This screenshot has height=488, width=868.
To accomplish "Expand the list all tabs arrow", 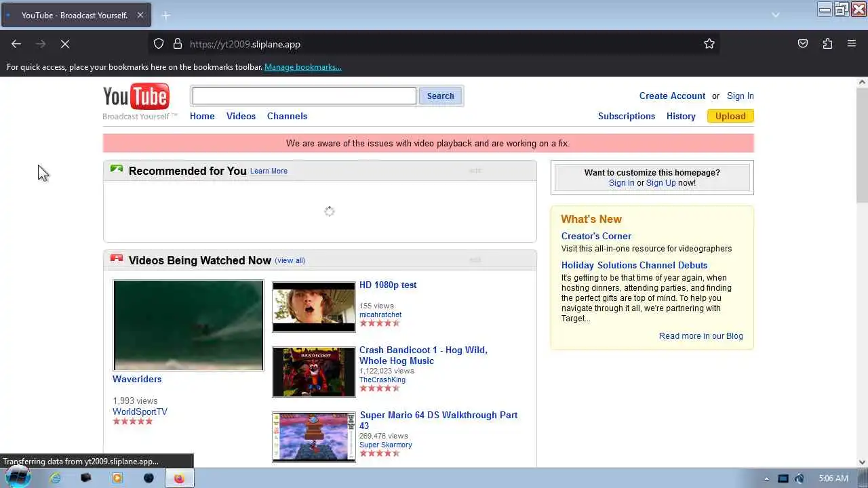I will point(776,15).
